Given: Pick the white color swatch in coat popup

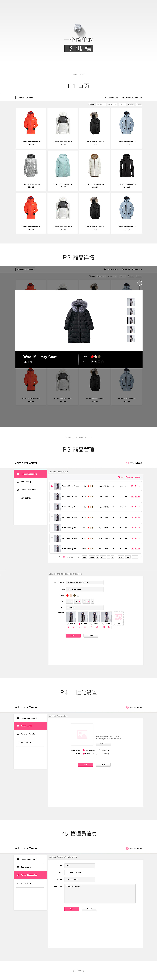Looking at the screenshot, I should coord(96,357).
